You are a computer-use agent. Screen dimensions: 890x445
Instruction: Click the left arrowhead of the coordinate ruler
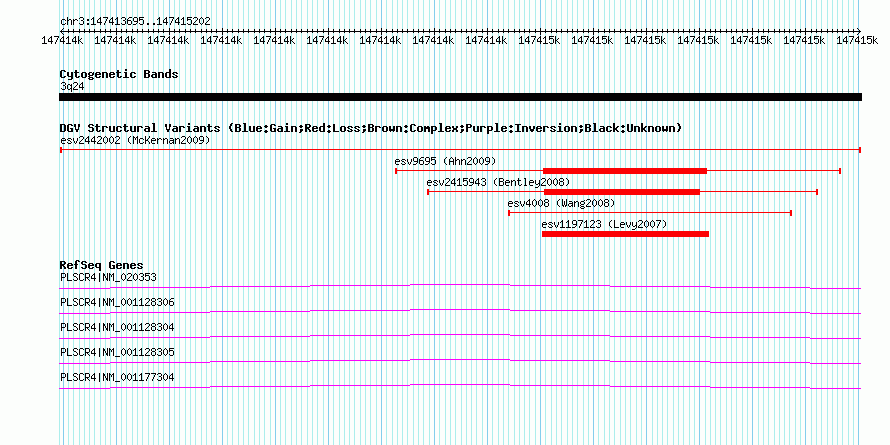click(62, 31)
